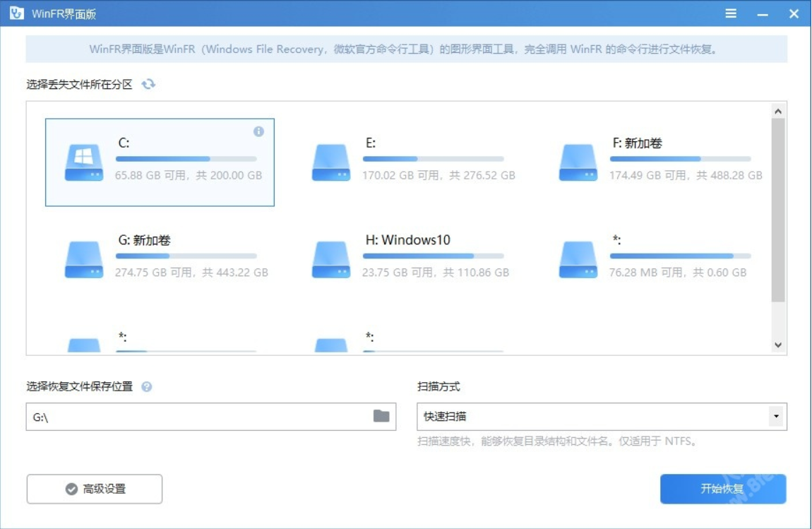
Task: Pick the G: 新加卷 drive icon
Action: pyautogui.click(x=84, y=260)
